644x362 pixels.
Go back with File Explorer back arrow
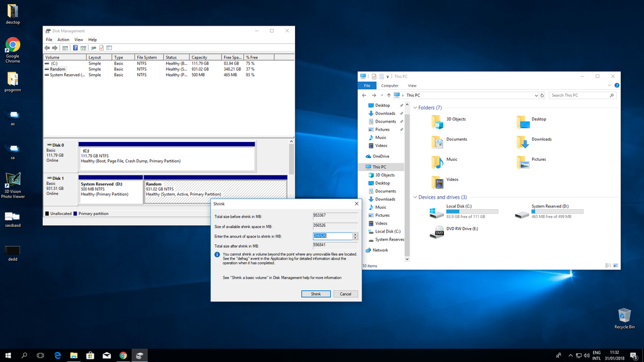(x=364, y=96)
